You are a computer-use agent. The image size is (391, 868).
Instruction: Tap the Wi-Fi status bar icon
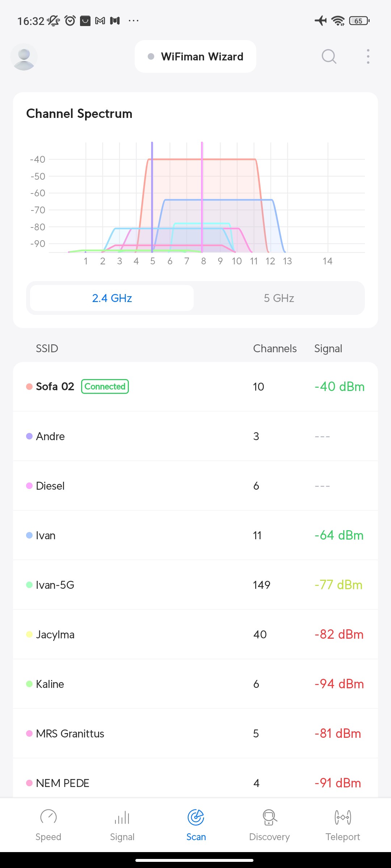click(338, 21)
